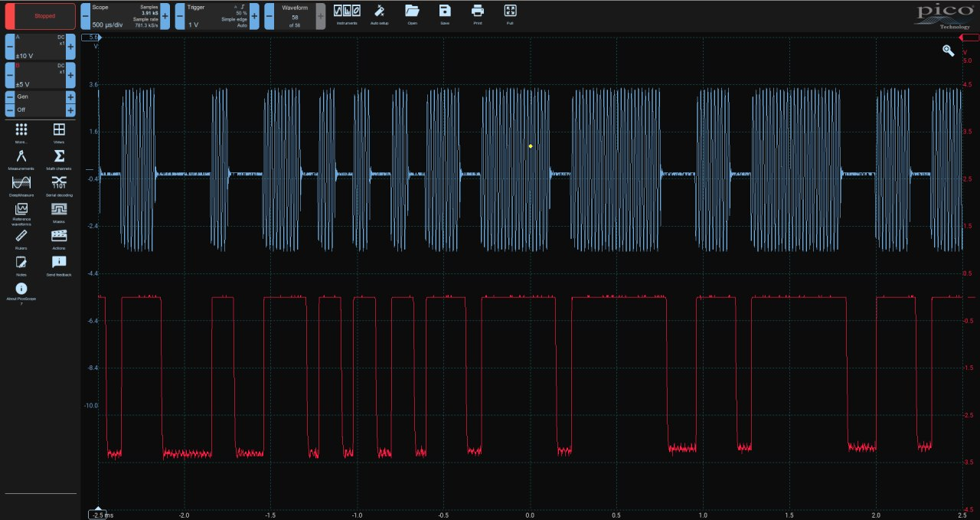This screenshot has width=980, height=520.
Task: Open a saved file with Open icon
Action: click(412, 14)
